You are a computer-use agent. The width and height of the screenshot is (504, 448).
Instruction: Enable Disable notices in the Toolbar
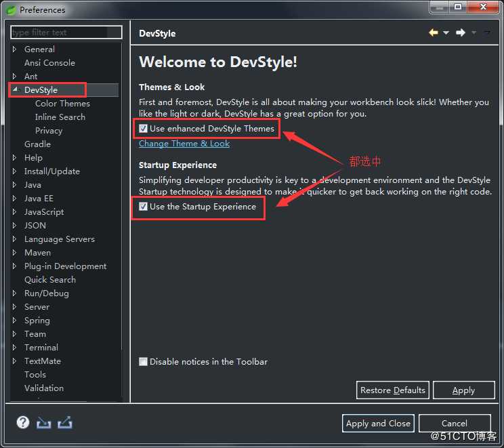click(143, 361)
